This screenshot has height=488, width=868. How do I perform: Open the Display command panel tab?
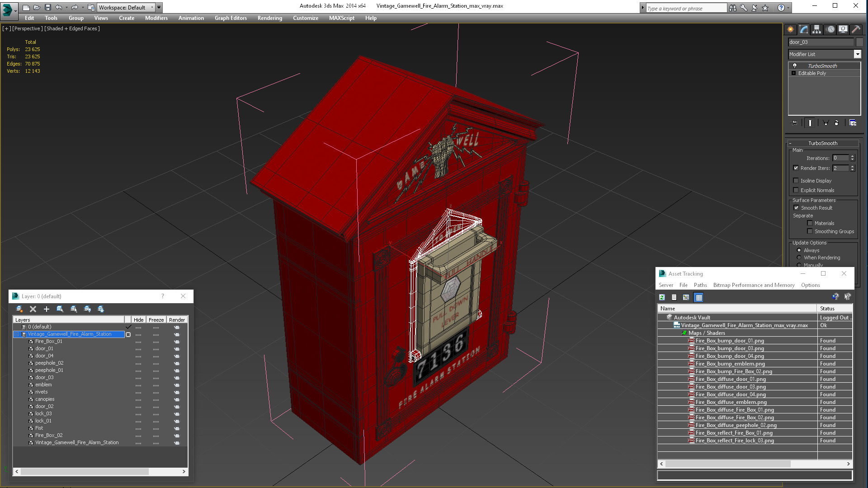tap(843, 29)
